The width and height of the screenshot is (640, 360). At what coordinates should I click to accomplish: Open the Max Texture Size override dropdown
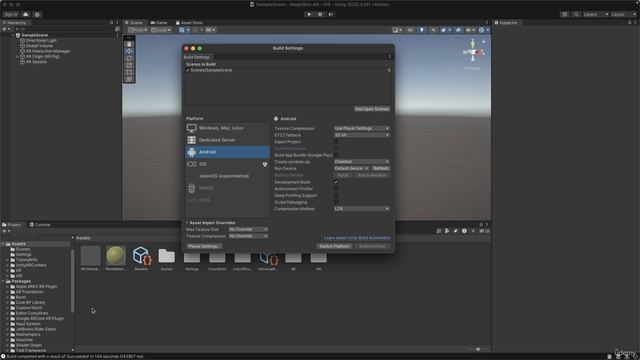[248, 229]
